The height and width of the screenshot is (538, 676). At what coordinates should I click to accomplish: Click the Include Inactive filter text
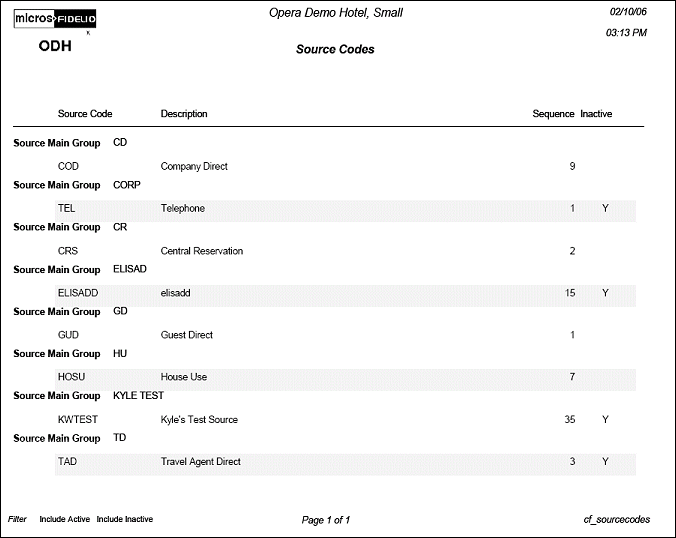click(125, 519)
